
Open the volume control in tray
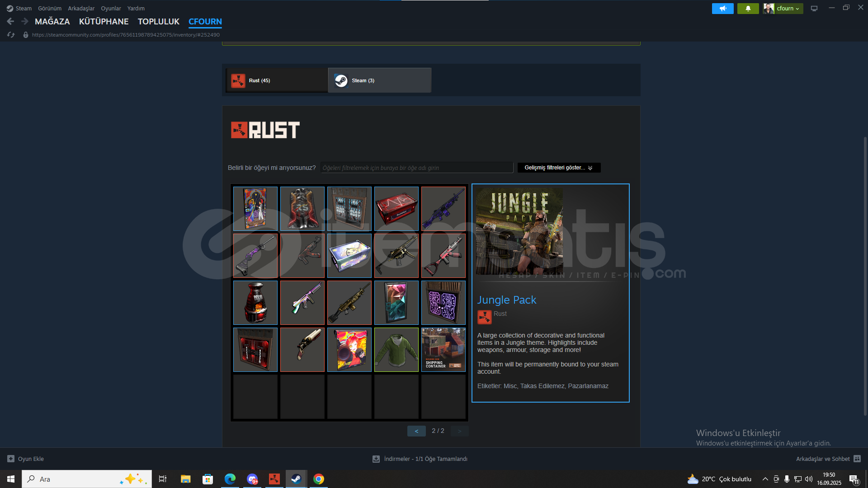click(809, 479)
